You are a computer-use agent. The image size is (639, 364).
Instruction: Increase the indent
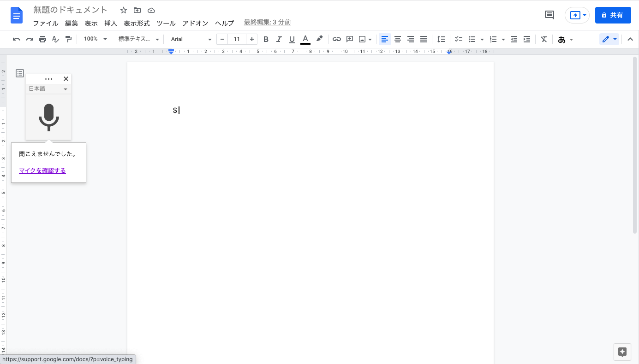click(x=527, y=39)
